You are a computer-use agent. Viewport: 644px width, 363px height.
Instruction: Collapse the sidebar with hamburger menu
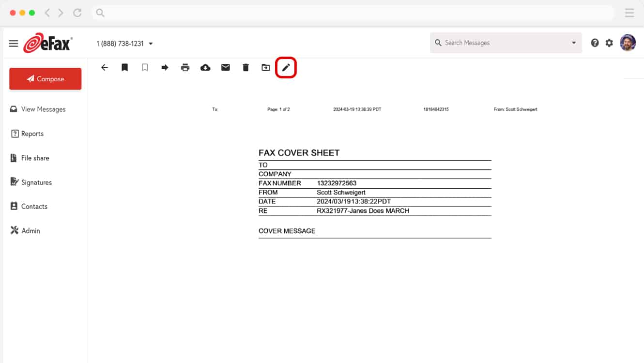coord(13,43)
